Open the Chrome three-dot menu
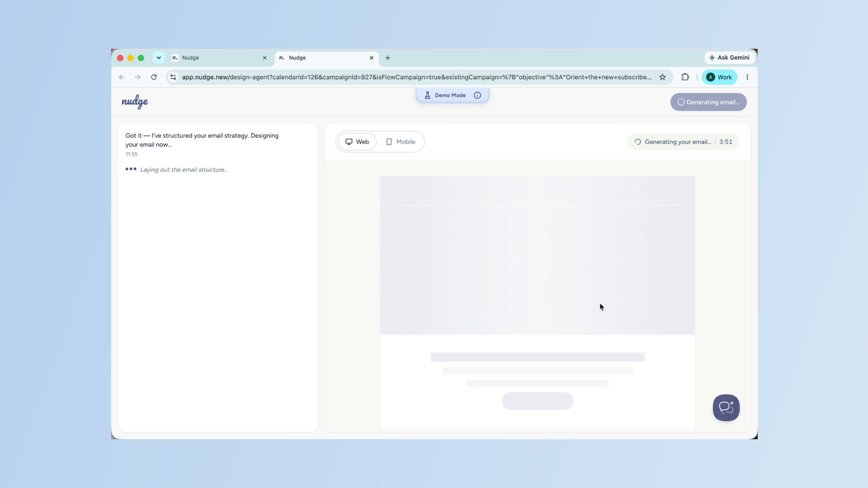868x488 pixels. [747, 77]
